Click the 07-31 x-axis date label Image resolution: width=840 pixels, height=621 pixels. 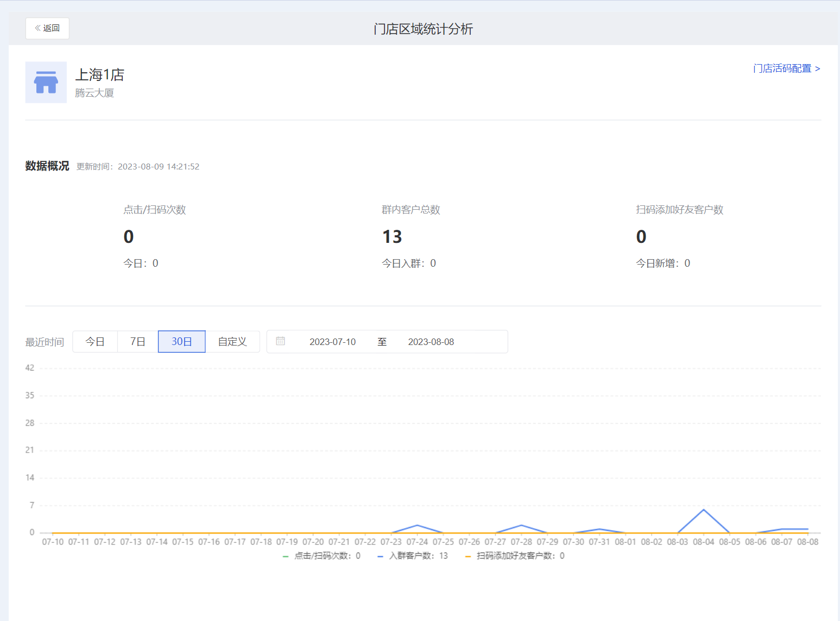pyautogui.click(x=599, y=542)
